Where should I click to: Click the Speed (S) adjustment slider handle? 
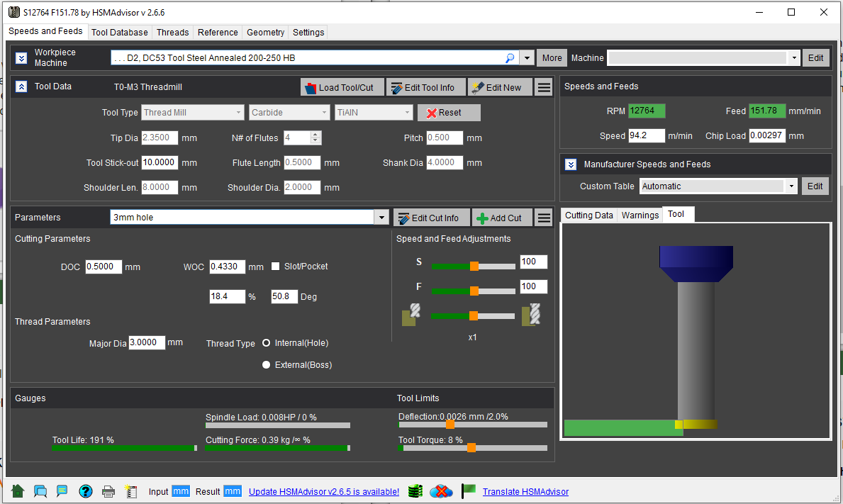click(474, 266)
